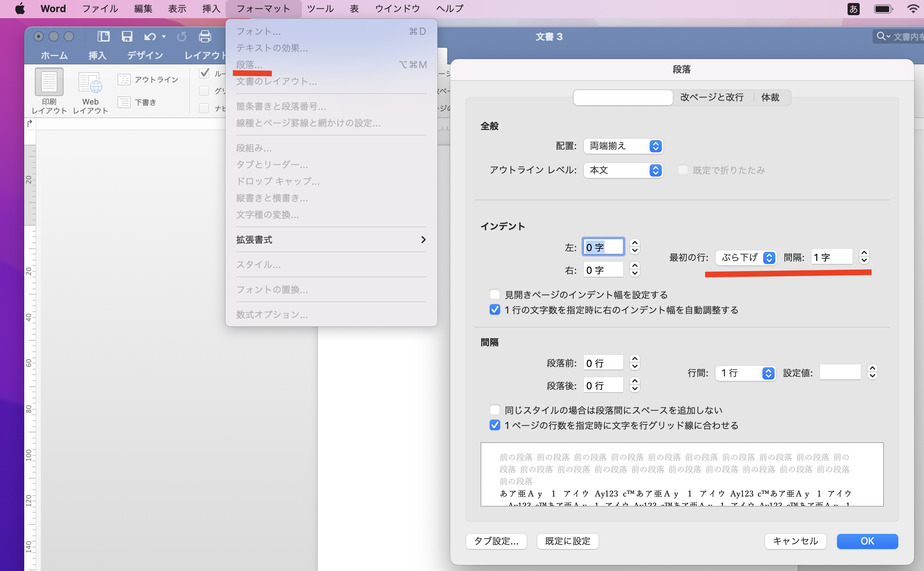This screenshot has width=924, height=571.
Task: Click the Wi-Fi status icon
Action: click(913, 9)
